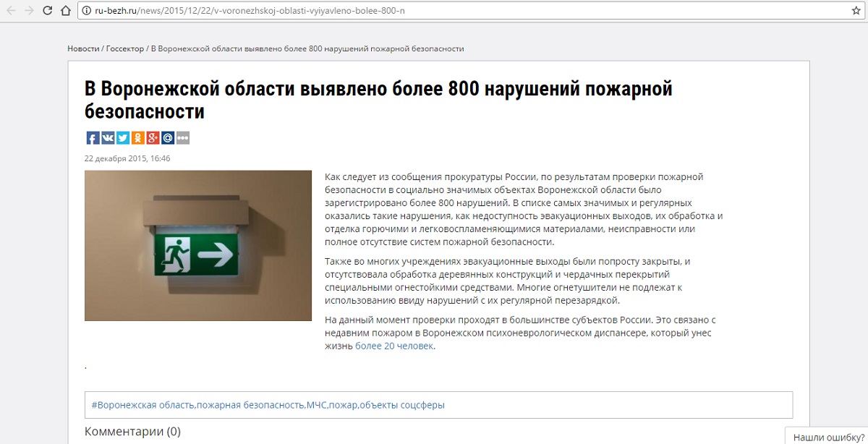Open tag #Воронежская область
868x444 pixels.
pyautogui.click(x=142, y=405)
